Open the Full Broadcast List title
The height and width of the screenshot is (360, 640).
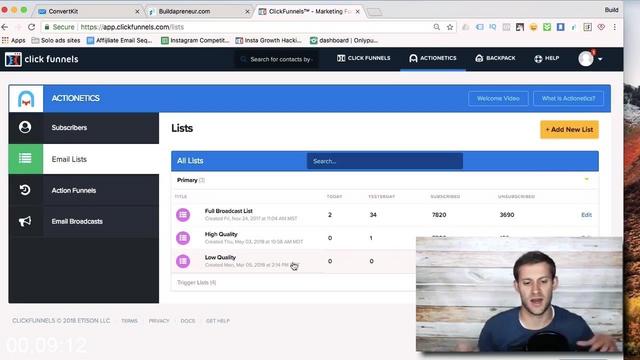tap(229, 211)
